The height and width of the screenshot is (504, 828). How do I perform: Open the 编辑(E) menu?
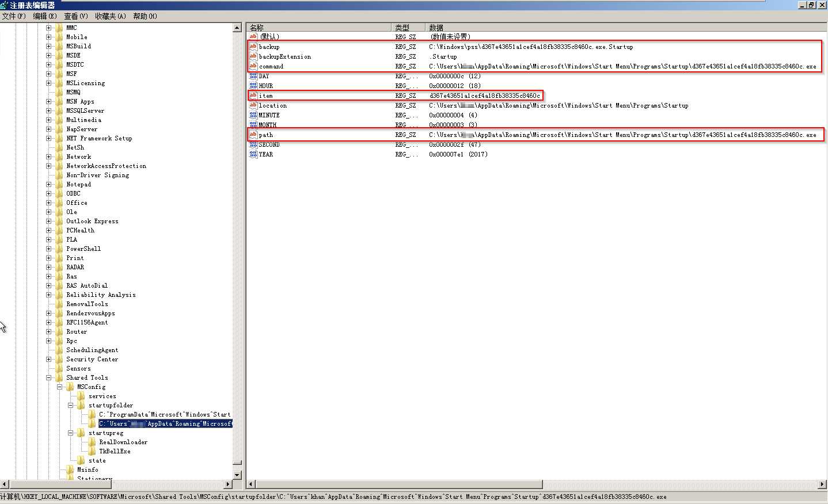[x=45, y=16]
